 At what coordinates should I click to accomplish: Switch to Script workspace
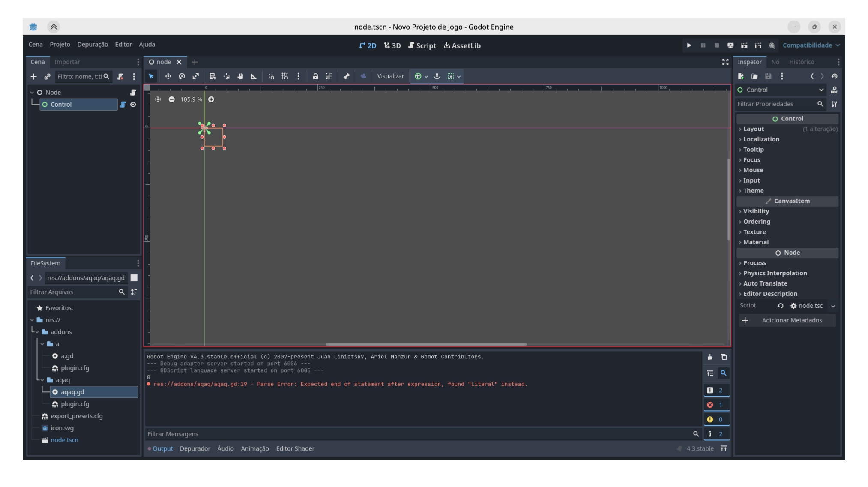(x=422, y=46)
